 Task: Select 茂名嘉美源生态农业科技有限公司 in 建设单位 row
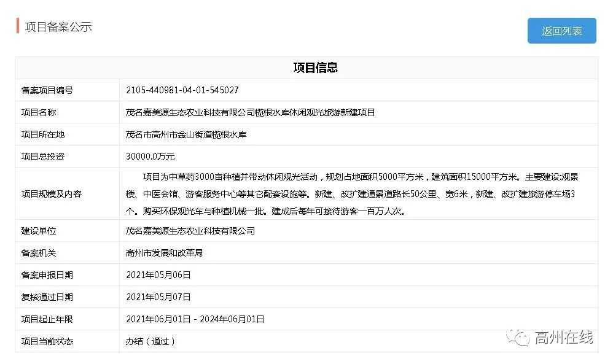(190, 231)
